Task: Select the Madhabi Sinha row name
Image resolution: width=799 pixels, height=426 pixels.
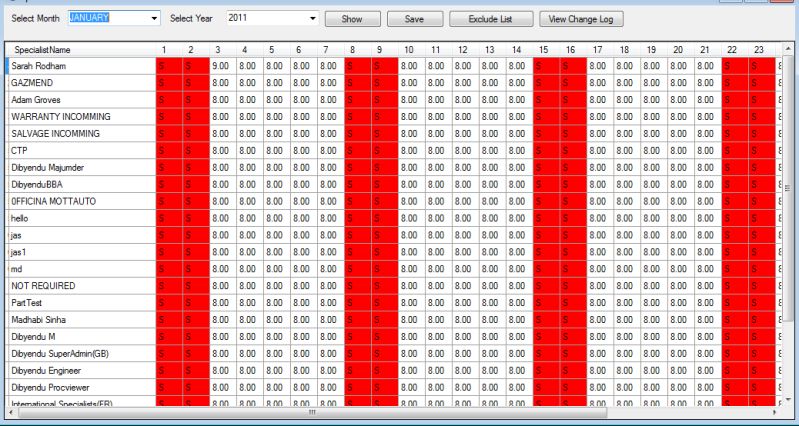Action: tap(39, 320)
